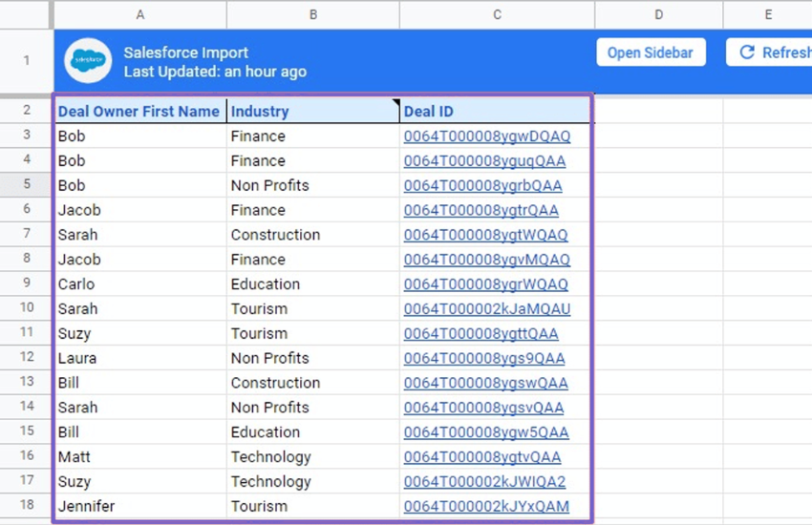Click the Salesforce cloud logo
This screenshot has height=525, width=812.
(x=88, y=60)
